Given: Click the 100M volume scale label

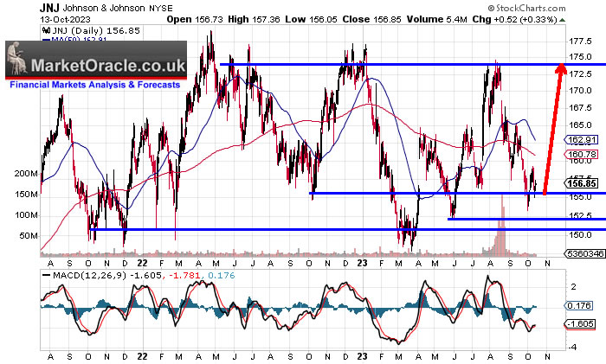Looking at the screenshot, I should click(26, 214).
